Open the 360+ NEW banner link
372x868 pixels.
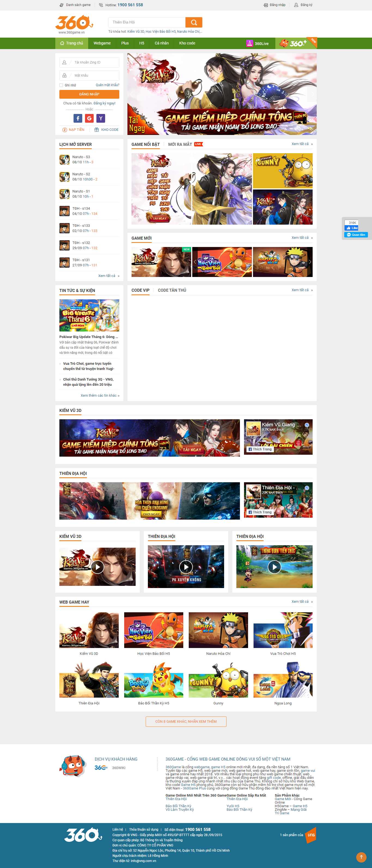click(296, 43)
